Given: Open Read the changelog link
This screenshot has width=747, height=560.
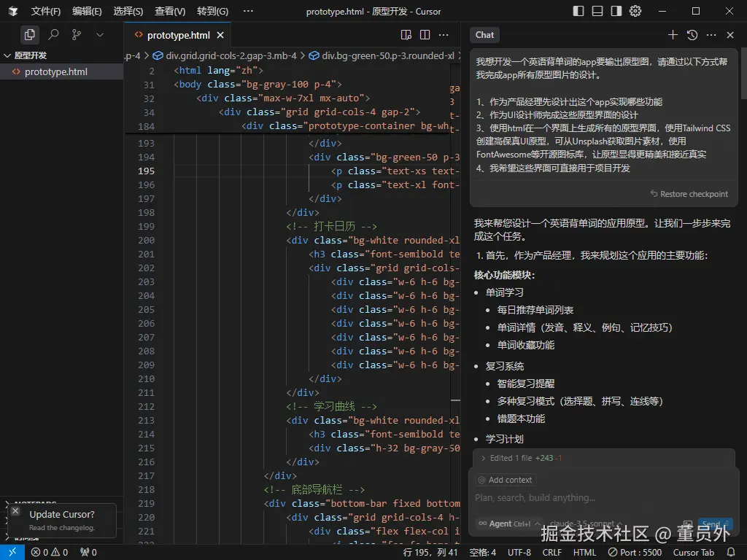Looking at the screenshot, I should (x=62, y=528).
